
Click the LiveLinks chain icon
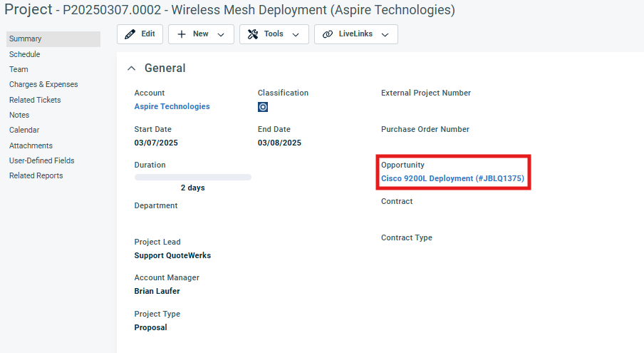pyautogui.click(x=328, y=34)
